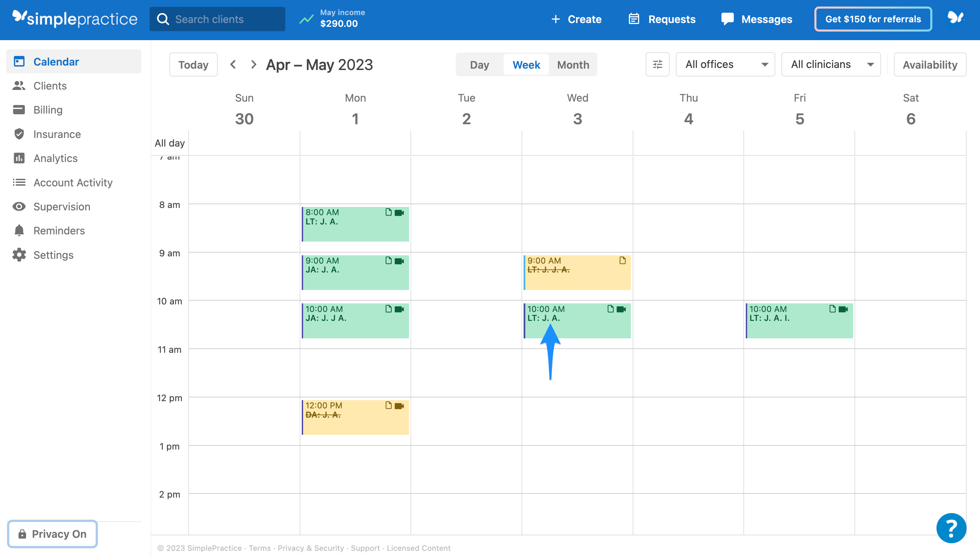Viewport: 980px width, 558px height.
Task: Open Account Activity in the sidebar
Action: coord(73,182)
